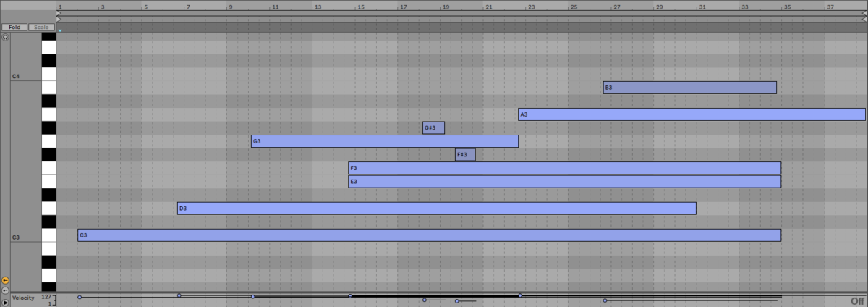Image resolution: width=868 pixels, height=307 pixels.
Task: Click the G#3 black piano key
Action: pos(48,128)
